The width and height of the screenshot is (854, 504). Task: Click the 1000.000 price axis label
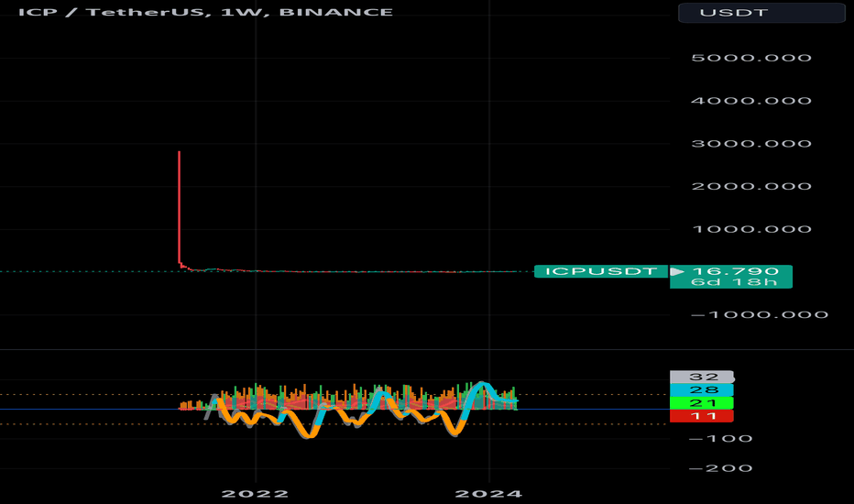click(x=751, y=229)
